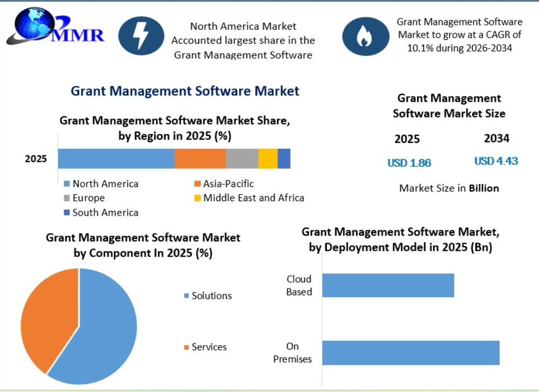Click the 'On Premises' axis label
The width and height of the screenshot is (539, 392).
[x=293, y=353]
